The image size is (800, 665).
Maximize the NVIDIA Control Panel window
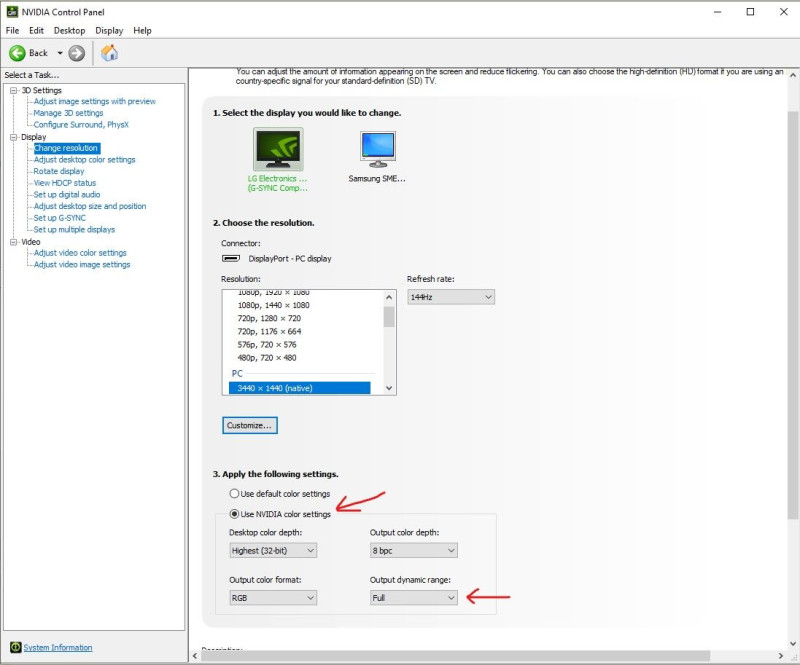750,12
